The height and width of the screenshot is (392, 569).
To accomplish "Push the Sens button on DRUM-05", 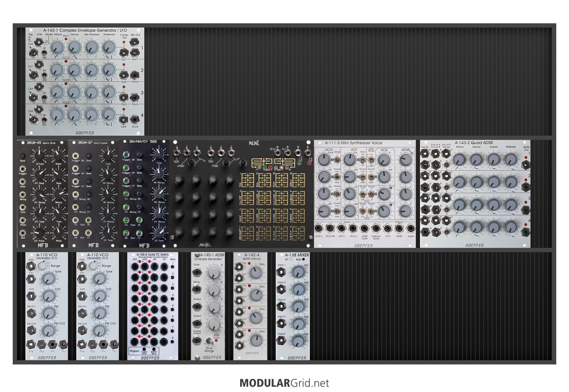I will tap(23, 156).
